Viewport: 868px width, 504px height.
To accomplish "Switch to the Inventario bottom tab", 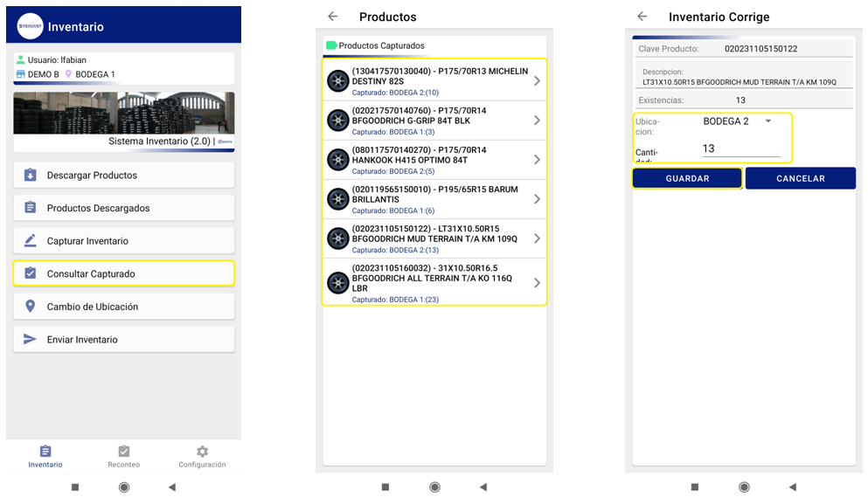I will tap(45, 457).
